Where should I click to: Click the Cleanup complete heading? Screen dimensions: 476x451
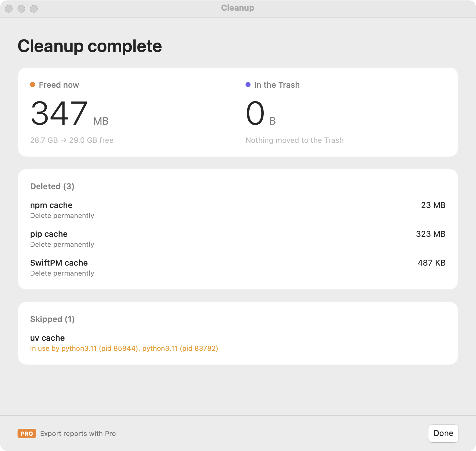pyautogui.click(x=90, y=46)
